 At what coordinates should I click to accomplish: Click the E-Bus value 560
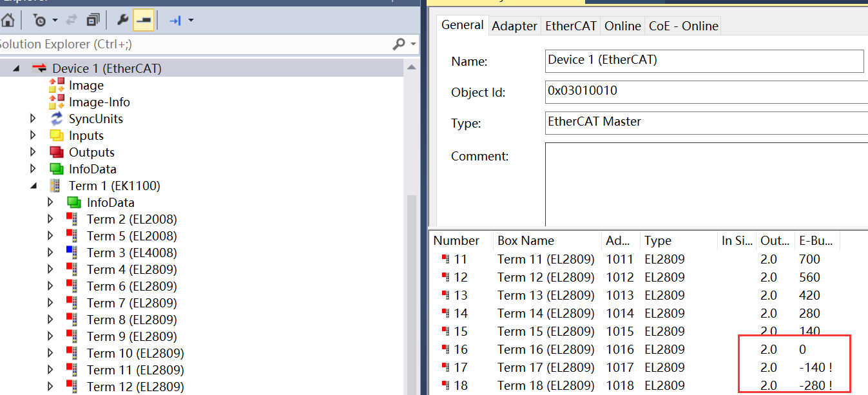coord(809,277)
